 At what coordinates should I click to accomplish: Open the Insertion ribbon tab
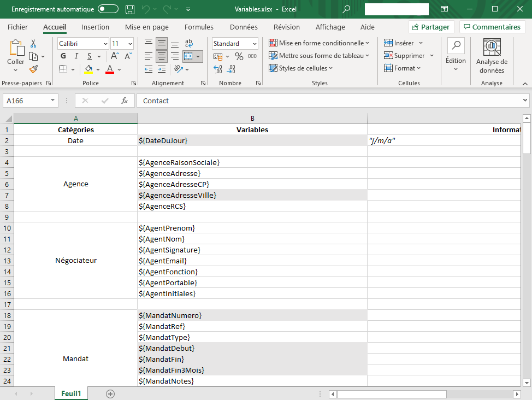tap(96, 27)
